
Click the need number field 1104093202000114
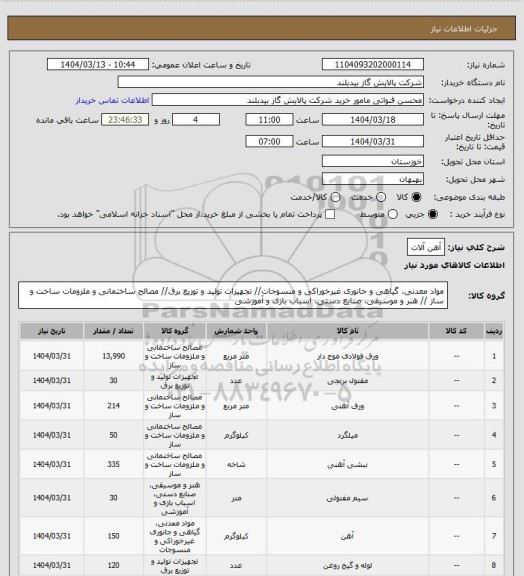click(x=373, y=65)
